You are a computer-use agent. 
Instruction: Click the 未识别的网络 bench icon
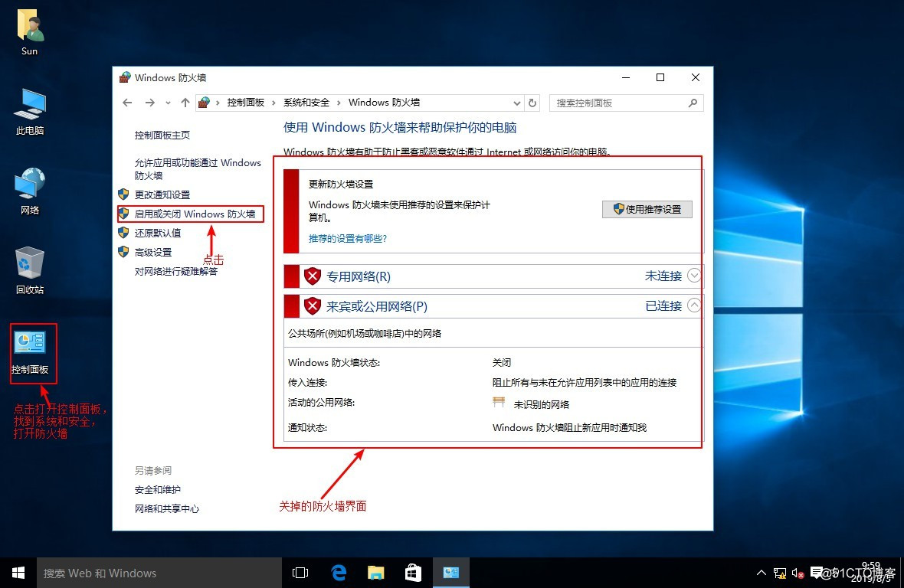[499, 402]
